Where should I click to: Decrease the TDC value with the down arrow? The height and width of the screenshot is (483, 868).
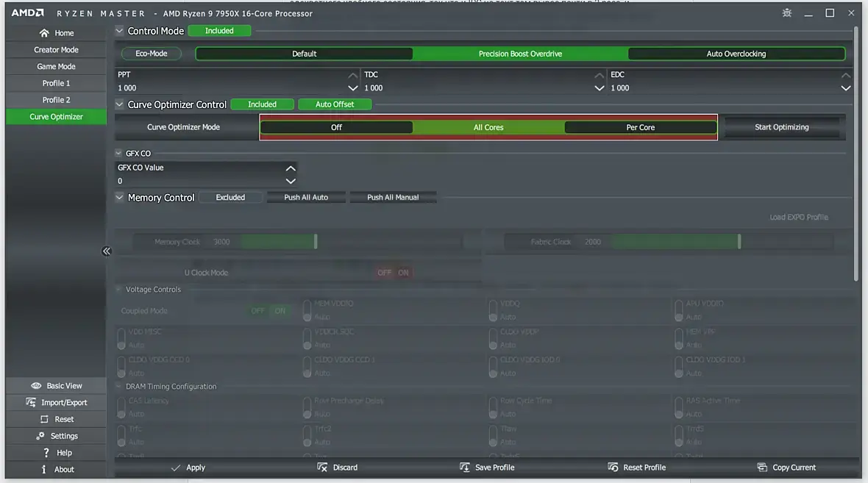[x=599, y=88]
